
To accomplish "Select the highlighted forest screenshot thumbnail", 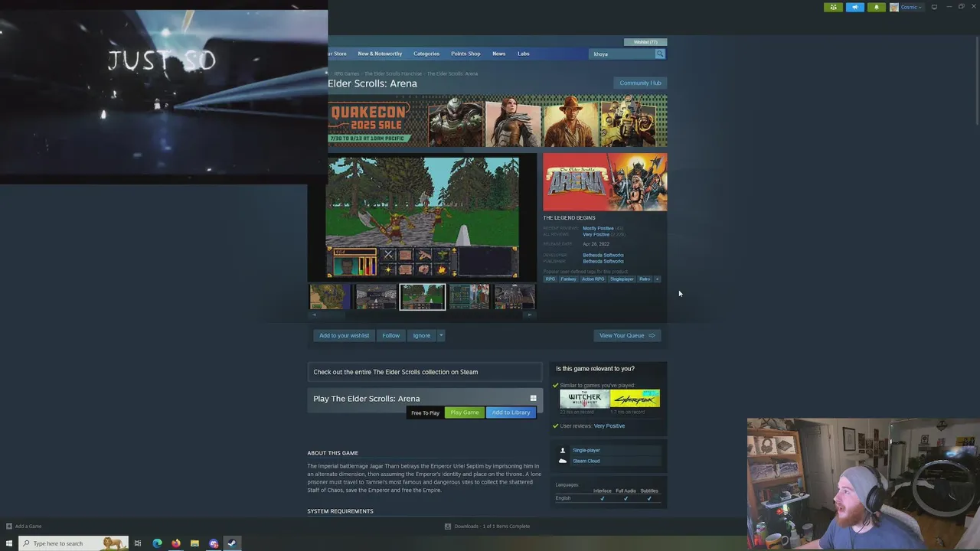I will click(423, 297).
